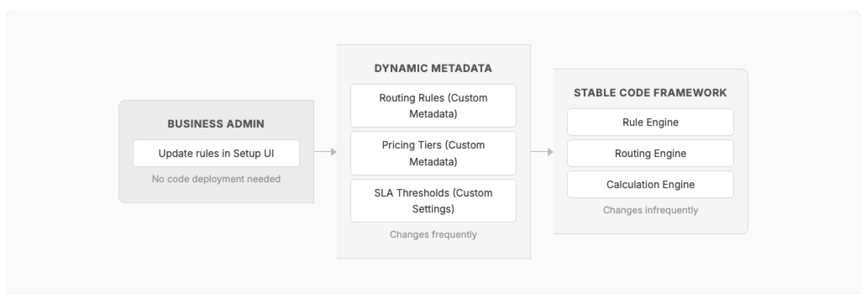The image size is (868, 301).
Task: Click the No code deployment needed caption
Action: point(216,179)
